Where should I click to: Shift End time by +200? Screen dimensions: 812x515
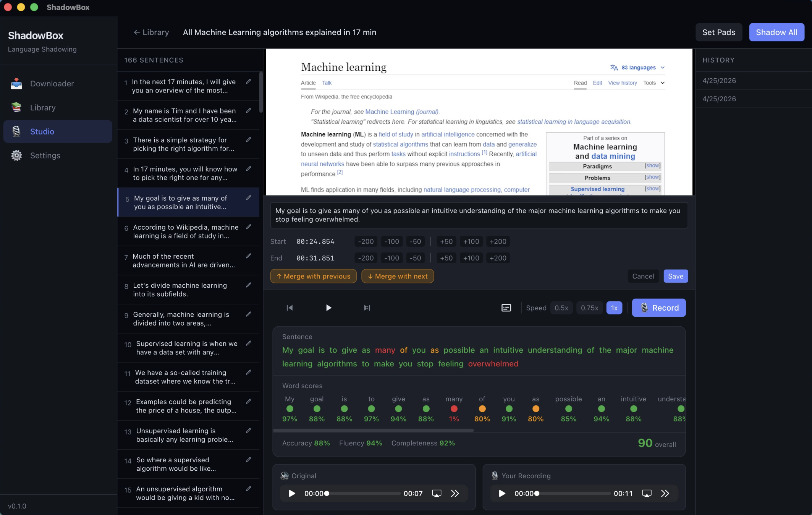pos(498,258)
